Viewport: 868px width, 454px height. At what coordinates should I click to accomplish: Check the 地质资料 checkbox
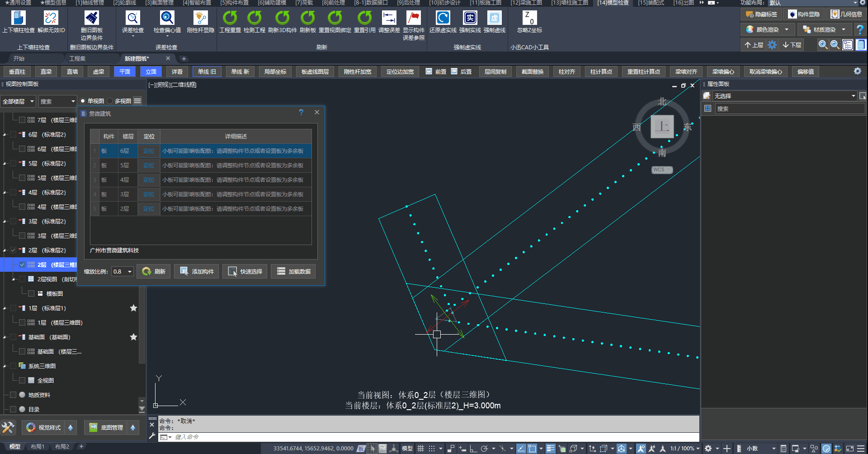pos(13,395)
